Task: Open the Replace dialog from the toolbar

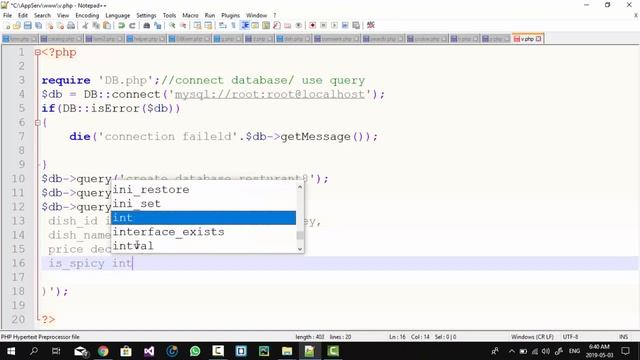Action: (x=158, y=25)
